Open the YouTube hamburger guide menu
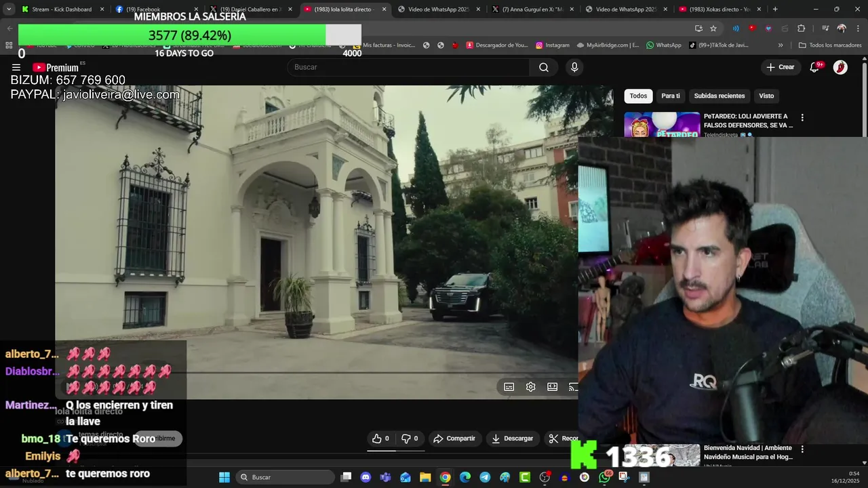 point(16,67)
